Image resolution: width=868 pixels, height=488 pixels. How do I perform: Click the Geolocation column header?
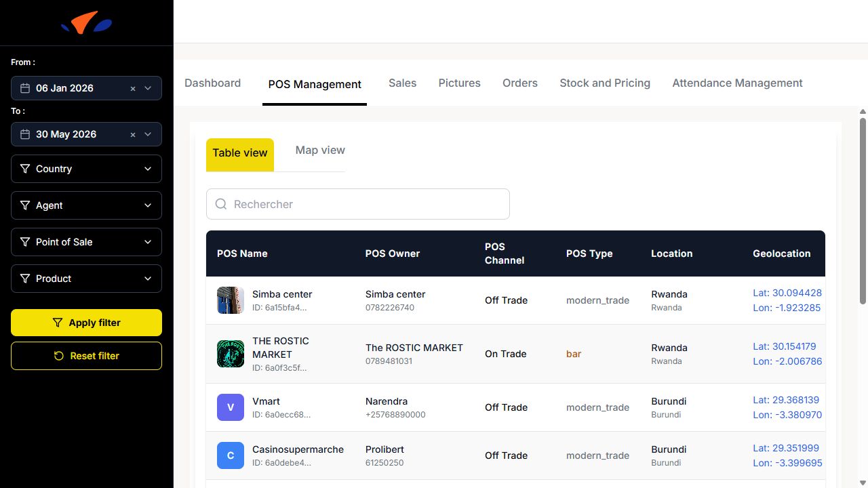782,253
